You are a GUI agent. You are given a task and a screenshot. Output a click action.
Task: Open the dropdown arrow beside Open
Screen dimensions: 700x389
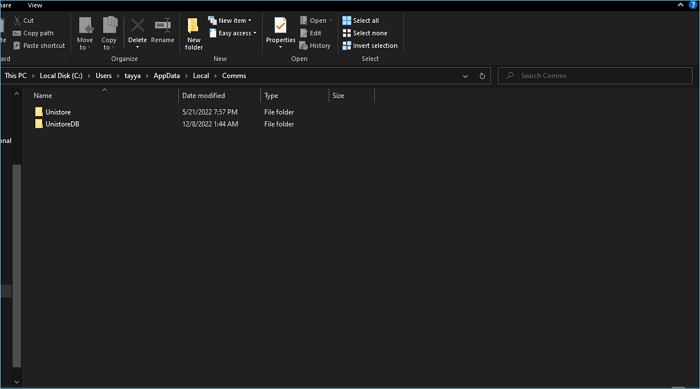[330, 21]
